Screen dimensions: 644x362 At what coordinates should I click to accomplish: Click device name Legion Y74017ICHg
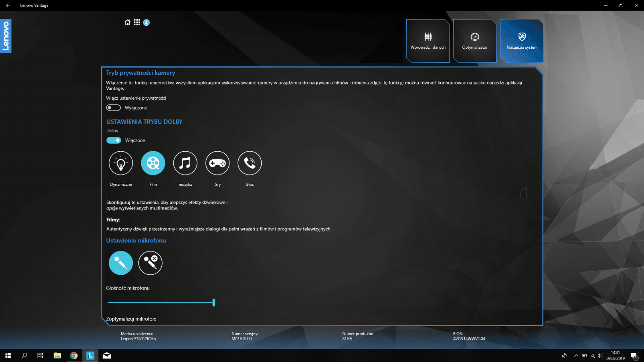point(138,339)
